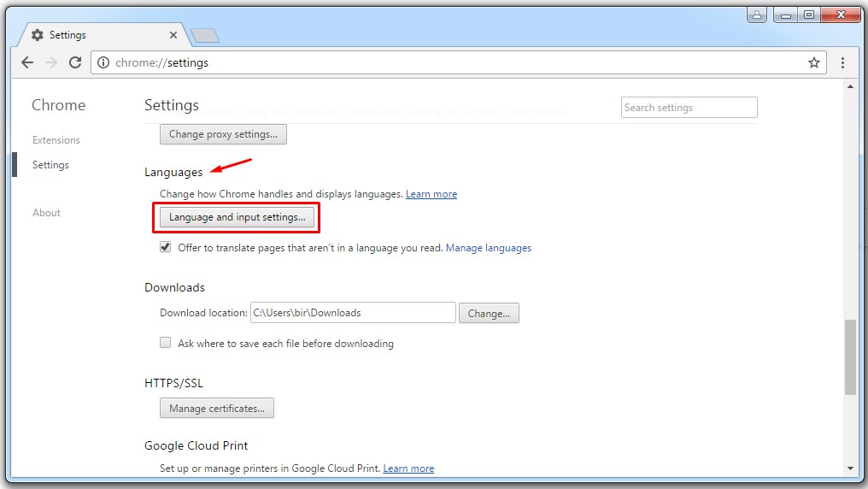This screenshot has width=868, height=489.
Task: Click Change proxy settings button
Action: click(223, 134)
